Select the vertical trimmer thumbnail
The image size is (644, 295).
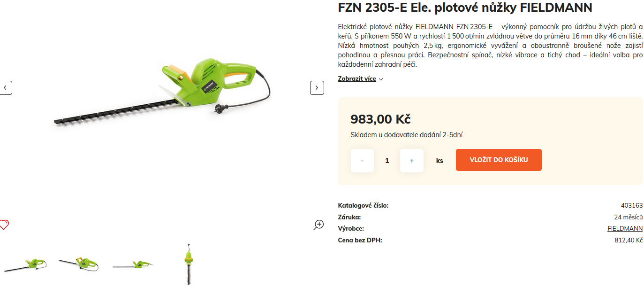click(188, 264)
